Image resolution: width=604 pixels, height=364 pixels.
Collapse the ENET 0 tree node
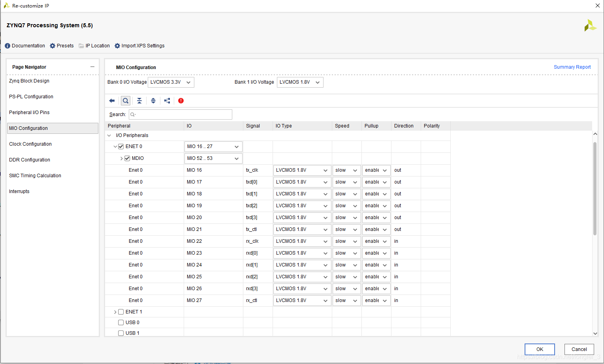click(115, 146)
